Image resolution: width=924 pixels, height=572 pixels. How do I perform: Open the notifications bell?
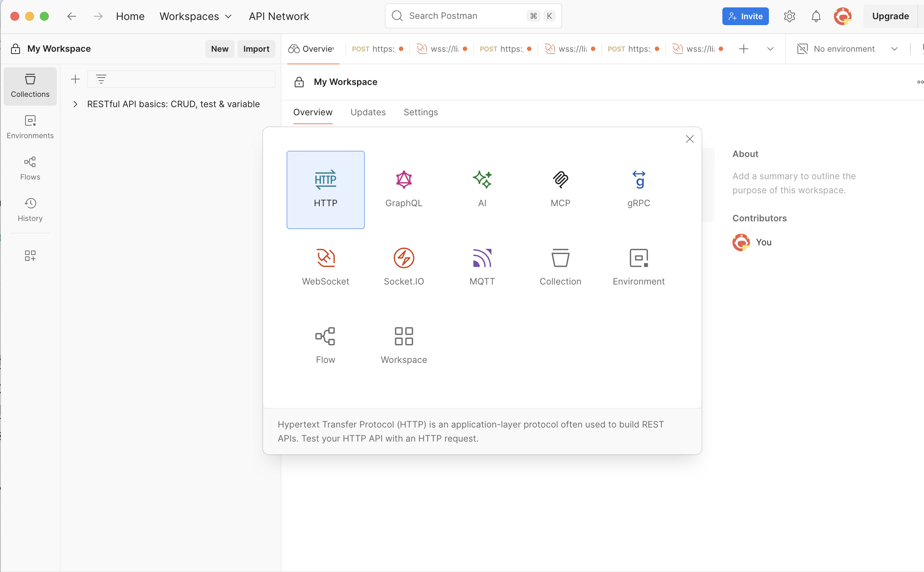pyautogui.click(x=816, y=16)
